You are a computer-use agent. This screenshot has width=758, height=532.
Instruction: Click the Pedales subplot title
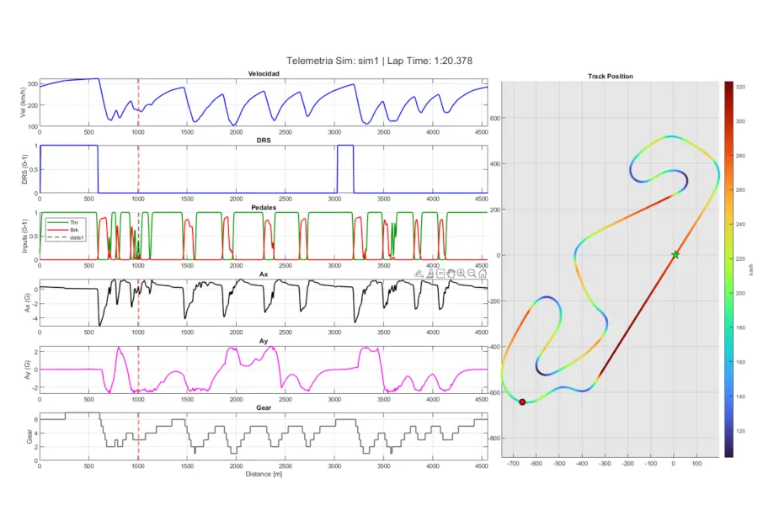click(x=263, y=205)
